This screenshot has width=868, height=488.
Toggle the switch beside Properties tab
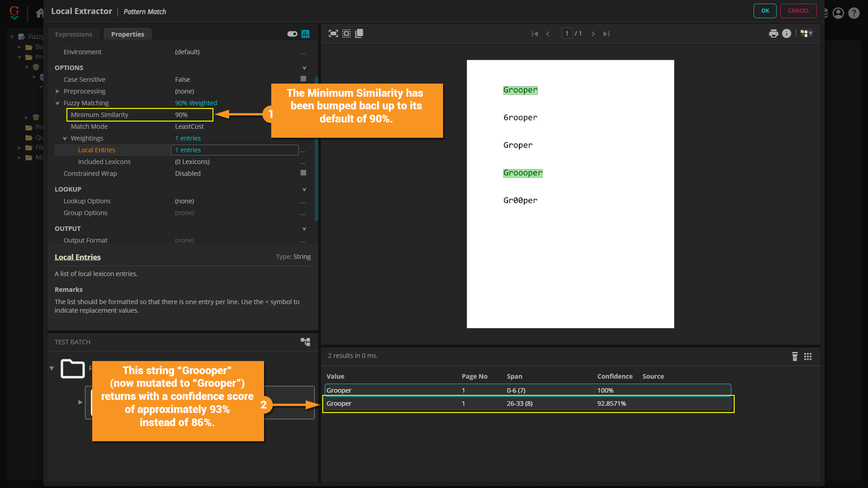click(292, 34)
